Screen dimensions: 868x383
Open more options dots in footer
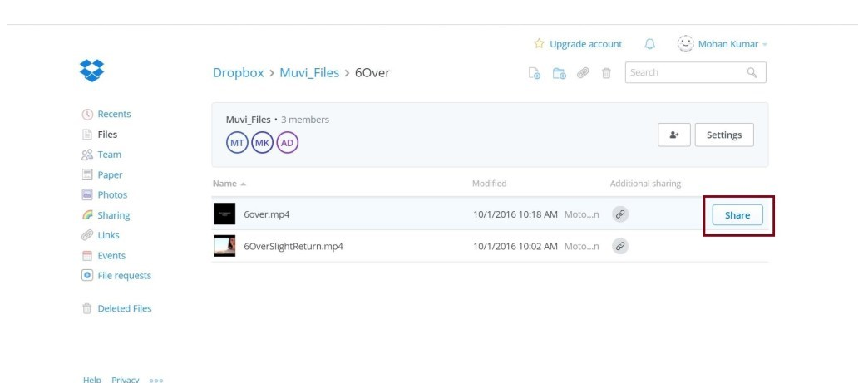tap(156, 381)
